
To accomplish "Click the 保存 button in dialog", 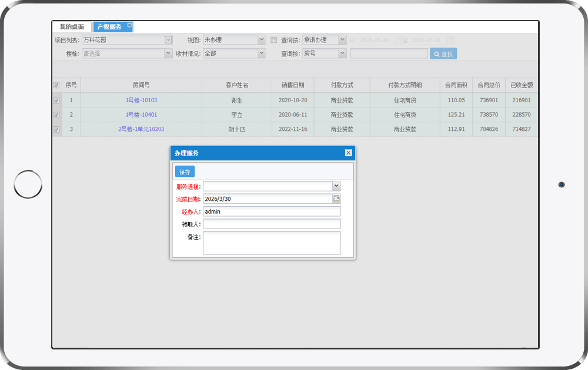I will tap(185, 172).
